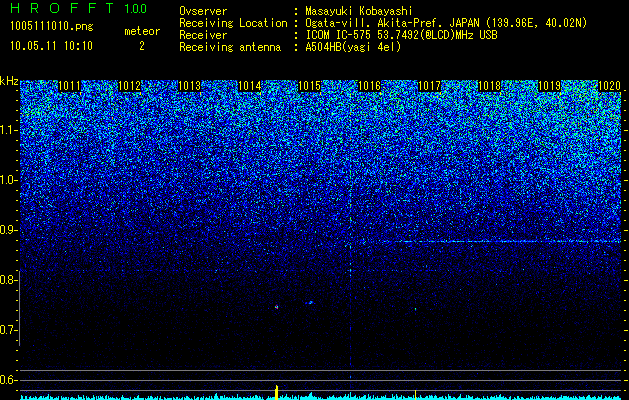Viewport: 629px width, 400px height.
Task: Click the HROFFT 1.0.0 title text
Action: (79, 8)
